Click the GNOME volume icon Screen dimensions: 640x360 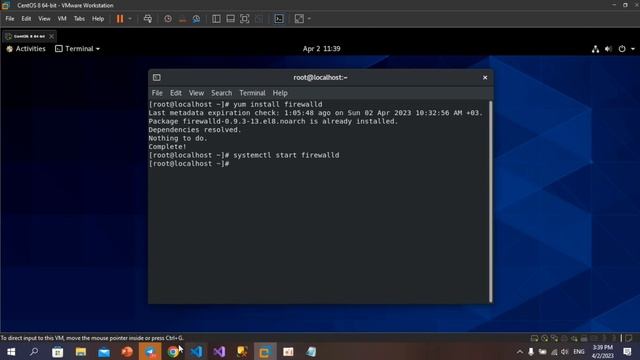click(x=608, y=49)
